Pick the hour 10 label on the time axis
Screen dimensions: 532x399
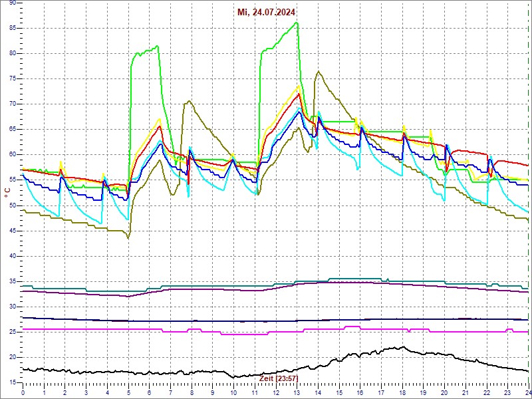(234, 392)
